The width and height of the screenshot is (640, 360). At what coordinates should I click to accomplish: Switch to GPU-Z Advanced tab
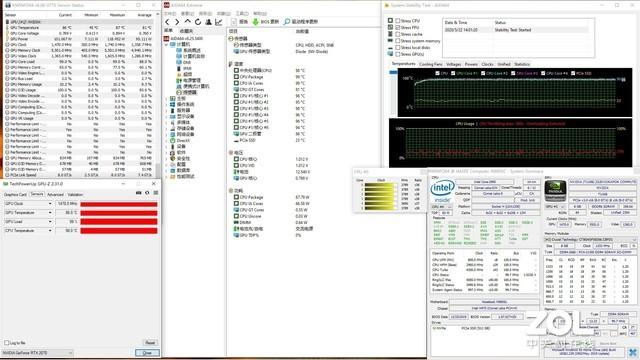pos(56,194)
